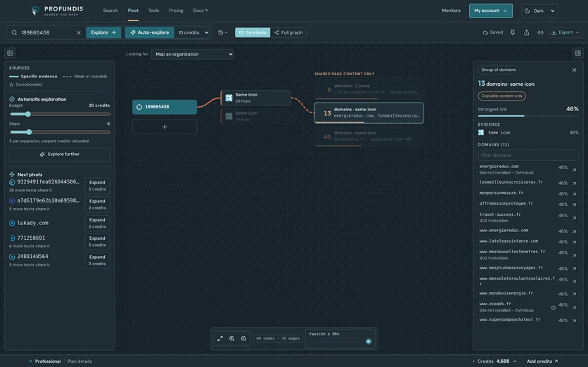Open www.mesplusbeauxvoyages.fr external arrow
The height and width of the screenshot is (367, 588).
coord(574,269)
